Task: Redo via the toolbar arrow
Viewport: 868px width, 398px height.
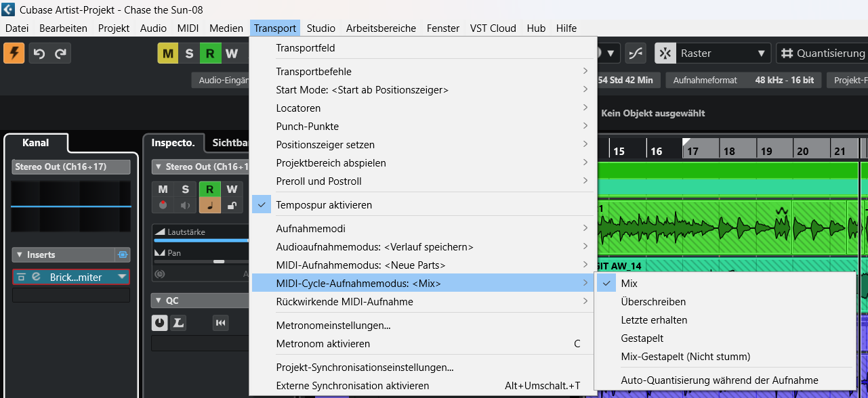Action: point(61,53)
